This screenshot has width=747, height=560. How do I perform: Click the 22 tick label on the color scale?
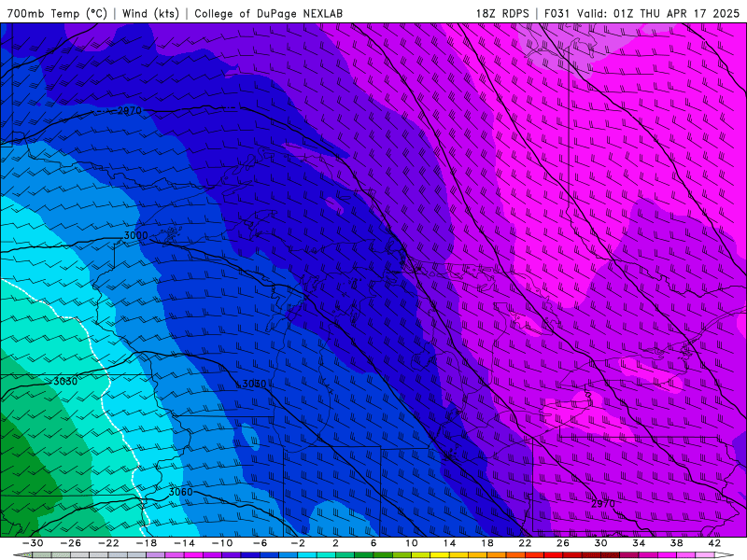(525, 543)
